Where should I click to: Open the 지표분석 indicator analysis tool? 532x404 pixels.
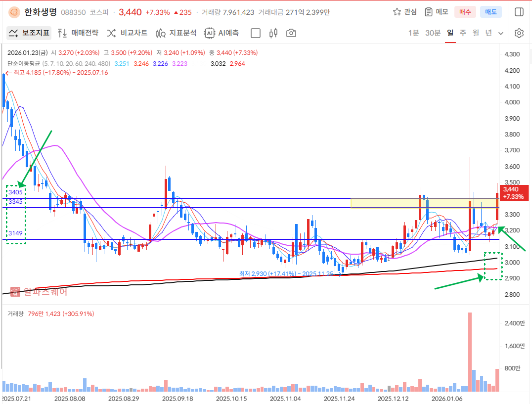(176, 33)
